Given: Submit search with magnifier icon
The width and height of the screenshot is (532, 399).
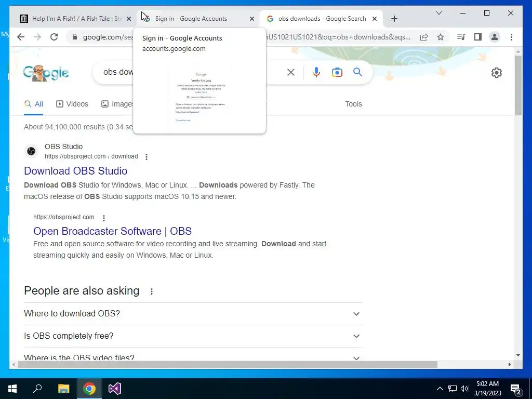Looking at the screenshot, I should pos(357,72).
